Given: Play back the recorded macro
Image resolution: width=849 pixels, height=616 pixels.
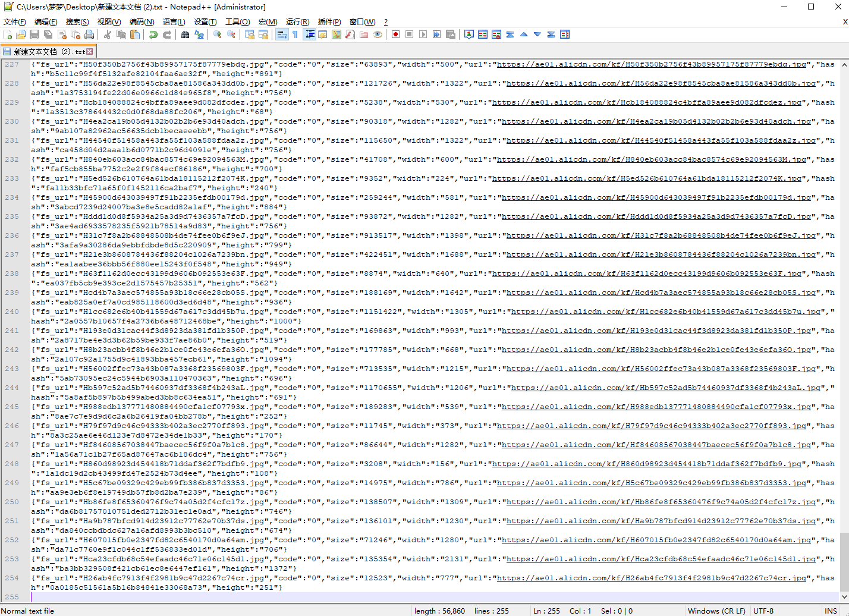Looking at the screenshot, I should pyautogui.click(x=423, y=34).
